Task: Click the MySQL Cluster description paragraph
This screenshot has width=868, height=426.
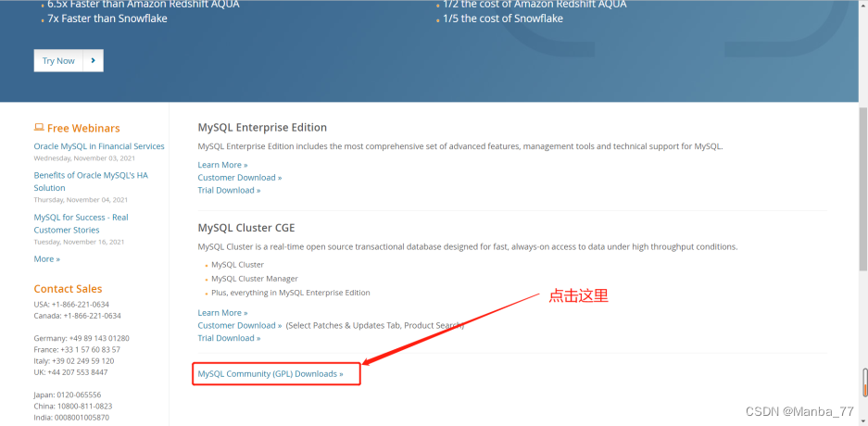Action: (x=468, y=246)
